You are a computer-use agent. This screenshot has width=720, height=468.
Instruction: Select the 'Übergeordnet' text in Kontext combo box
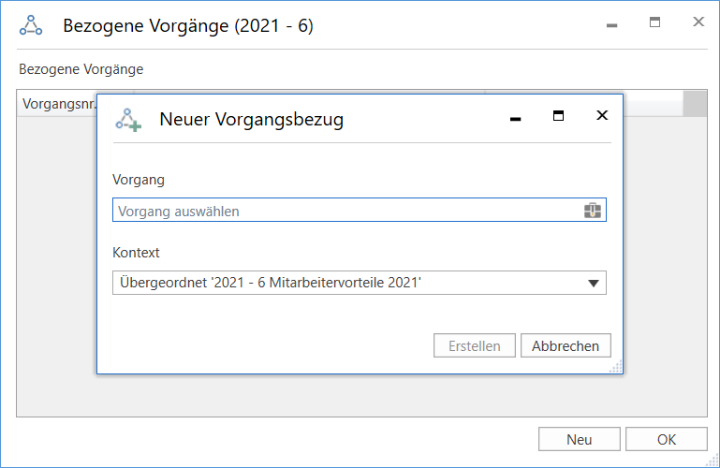[x=270, y=283]
